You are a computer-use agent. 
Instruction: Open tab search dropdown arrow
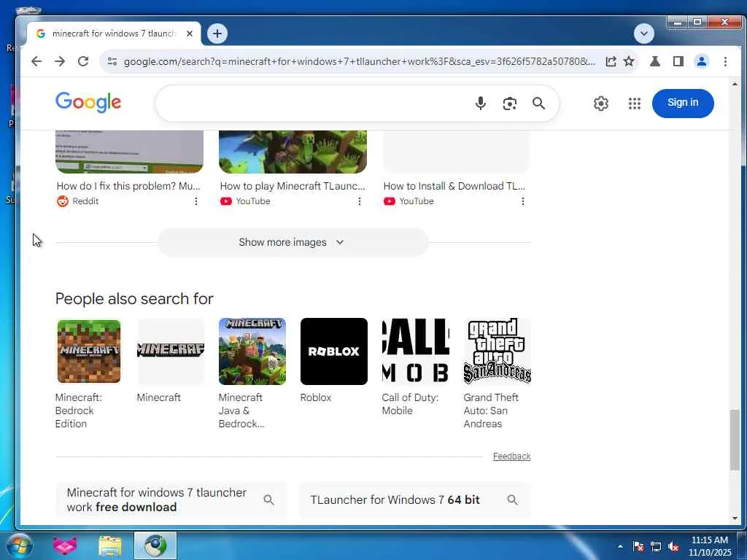(644, 34)
